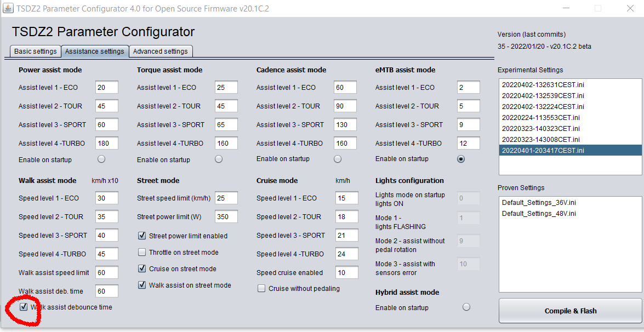Enable Torque assist mode on startup
This screenshot has width=644, height=332.
219,159
